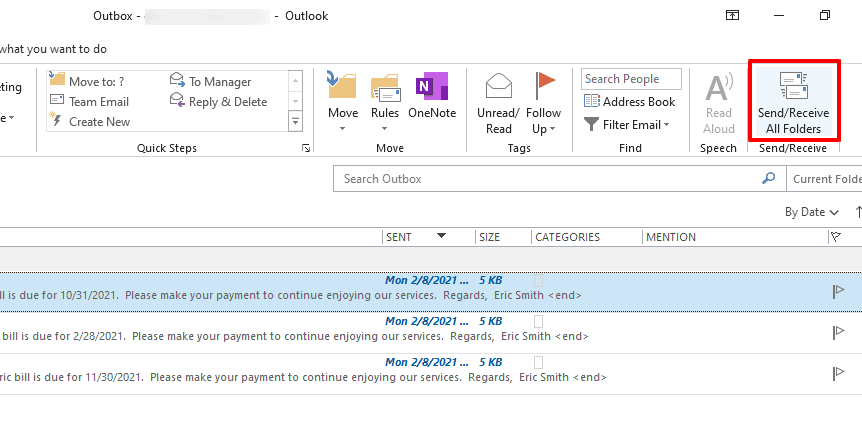The image size is (862, 442).
Task: Click into the Search People field
Action: coord(631,79)
